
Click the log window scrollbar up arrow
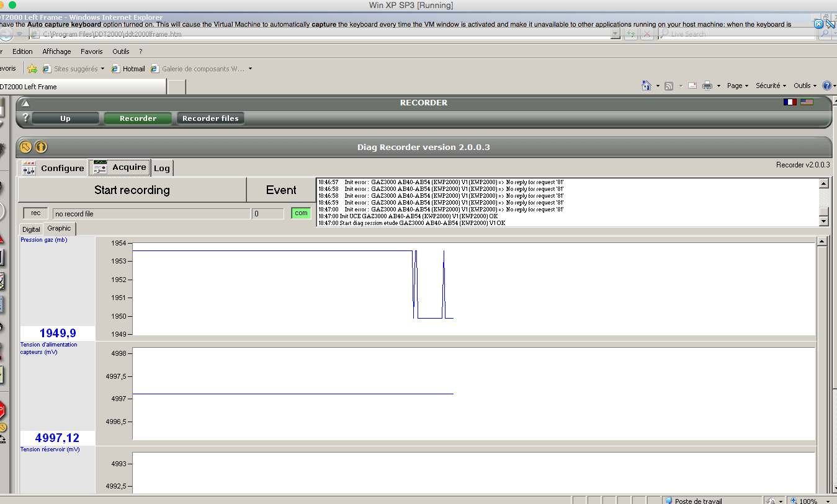[x=824, y=183]
